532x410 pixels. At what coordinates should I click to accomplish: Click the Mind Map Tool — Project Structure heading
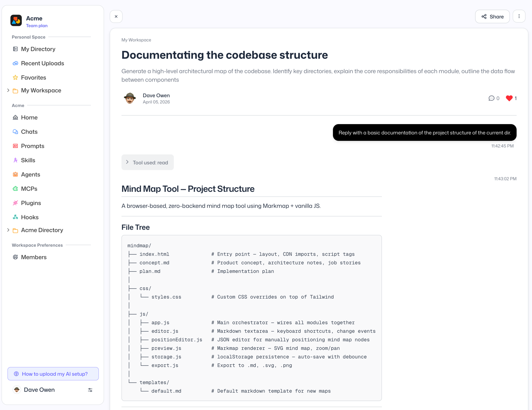tap(188, 189)
